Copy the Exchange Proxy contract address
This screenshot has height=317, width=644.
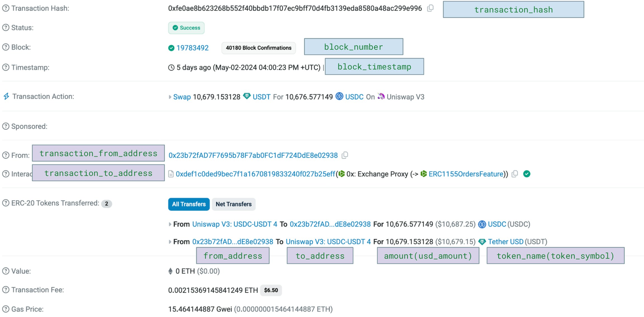click(515, 174)
